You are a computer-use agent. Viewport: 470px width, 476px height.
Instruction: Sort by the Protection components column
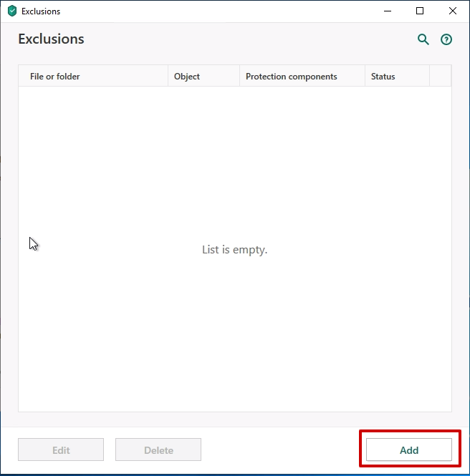302,76
